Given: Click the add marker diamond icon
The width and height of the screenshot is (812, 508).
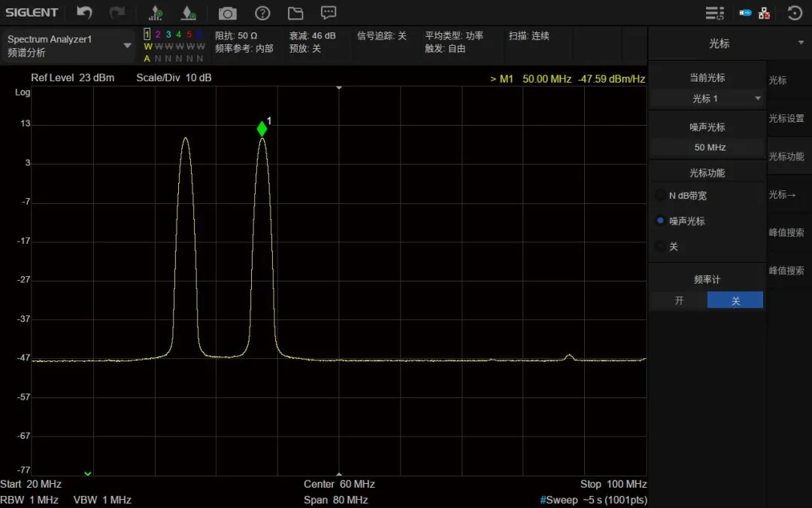Looking at the screenshot, I should click(x=189, y=13).
